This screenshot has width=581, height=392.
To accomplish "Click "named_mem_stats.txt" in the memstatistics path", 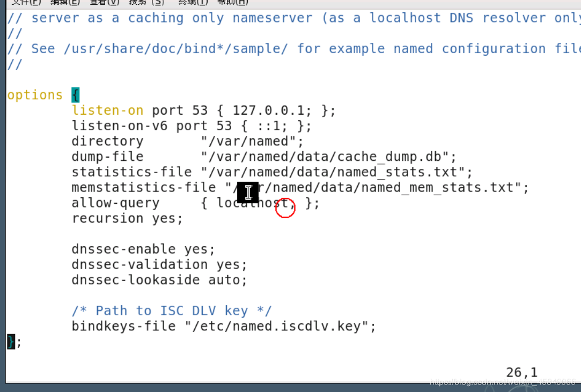I will pos(438,188).
